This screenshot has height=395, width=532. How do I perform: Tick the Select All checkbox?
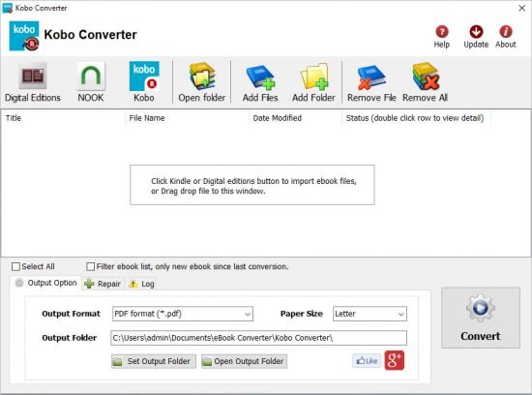point(15,266)
